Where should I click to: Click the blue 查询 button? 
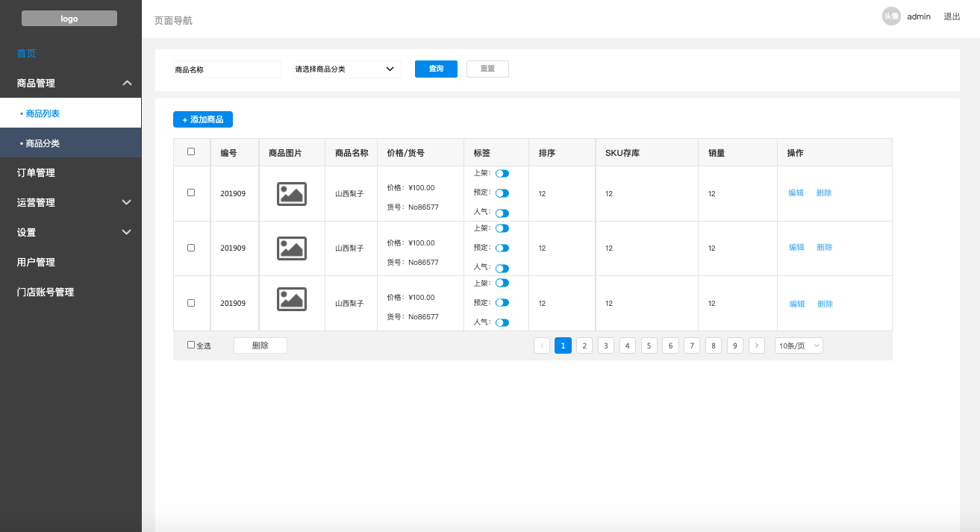436,69
